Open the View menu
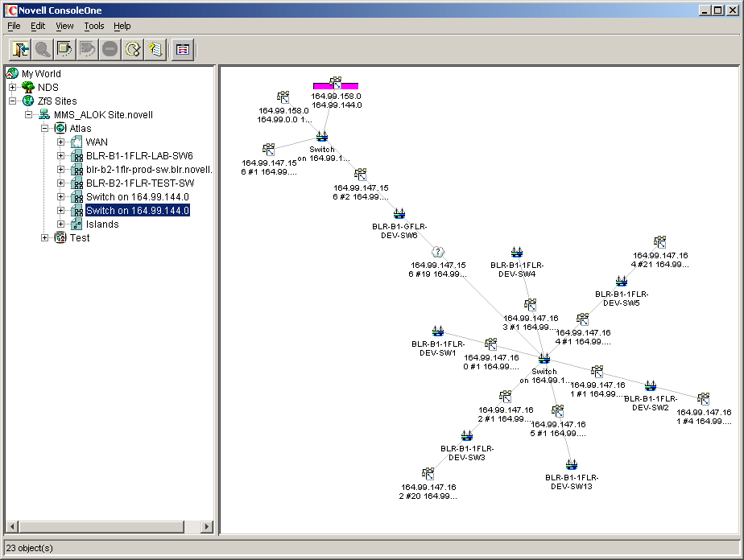 click(x=64, y=26)
